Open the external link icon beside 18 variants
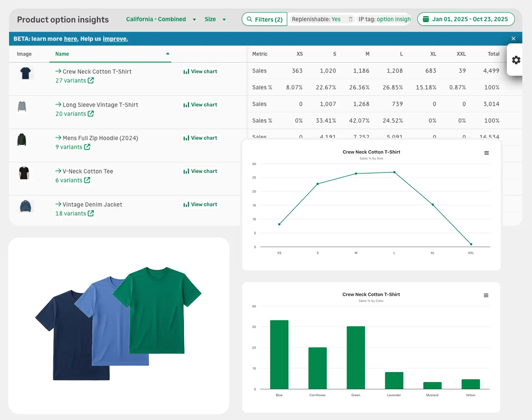532x420 pixels. pos(91,213)
